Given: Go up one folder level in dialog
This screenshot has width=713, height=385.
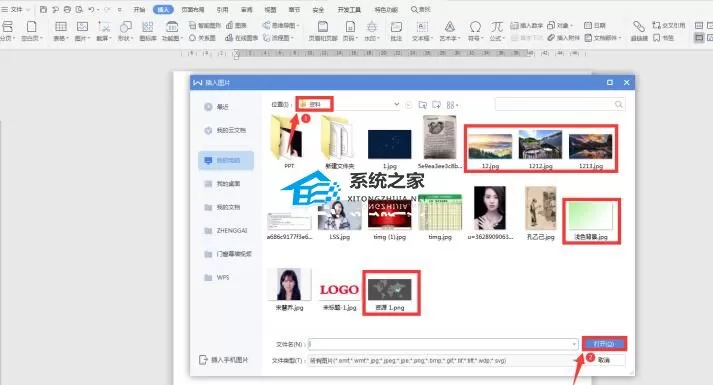Looking at the screenshot, I should pos(422,105).
